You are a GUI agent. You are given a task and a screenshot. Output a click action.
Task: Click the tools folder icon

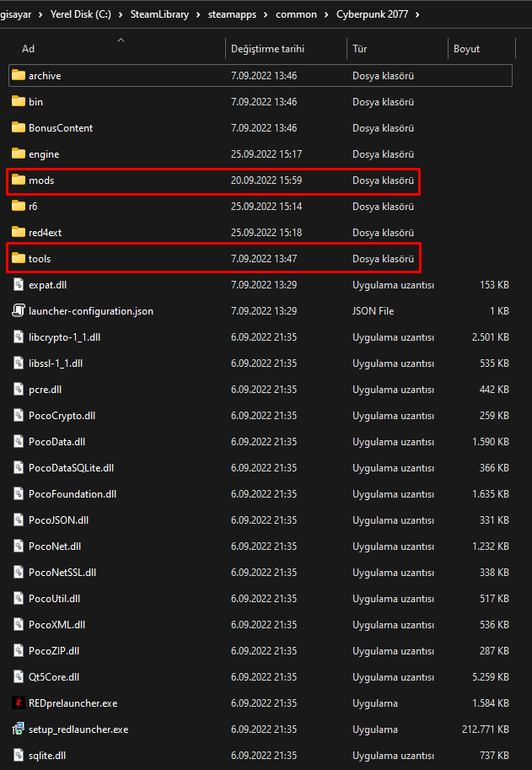(x=19, y=258)
